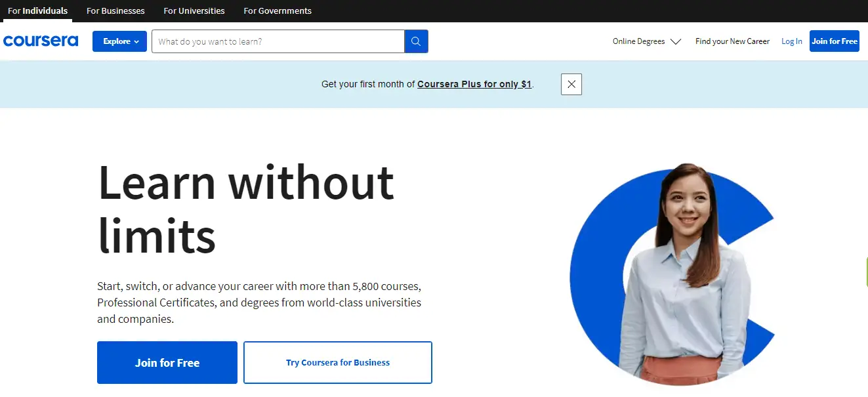Open the Find your New Career link
The width and height of the screenshot is (868, 397).
click(x=732, y=41)
